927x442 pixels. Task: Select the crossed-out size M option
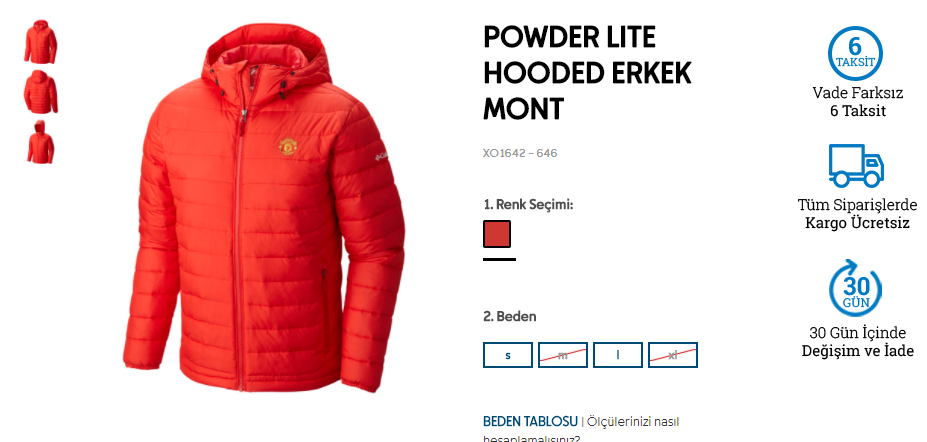[563, 355]
